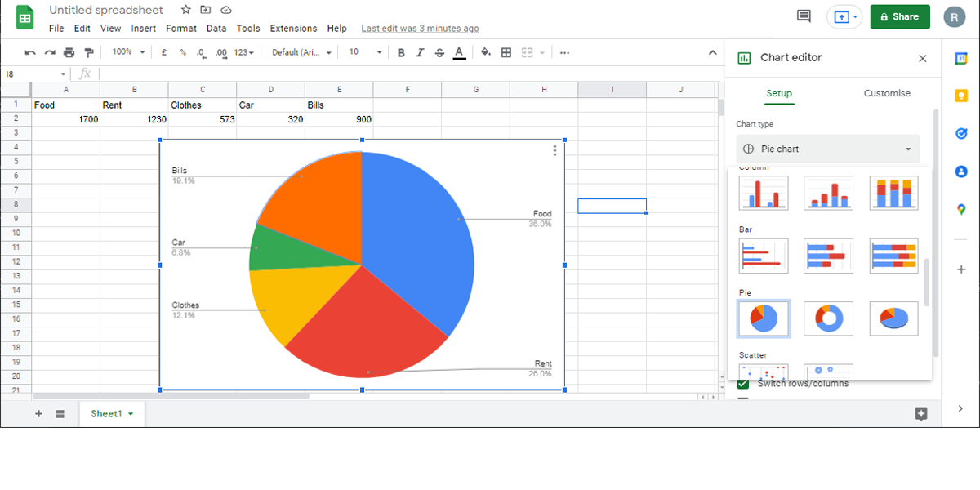The height and width of the screenshot is (490, 980).
Task: Open the chart's three-dot options menu
Action: coord(555,150)
